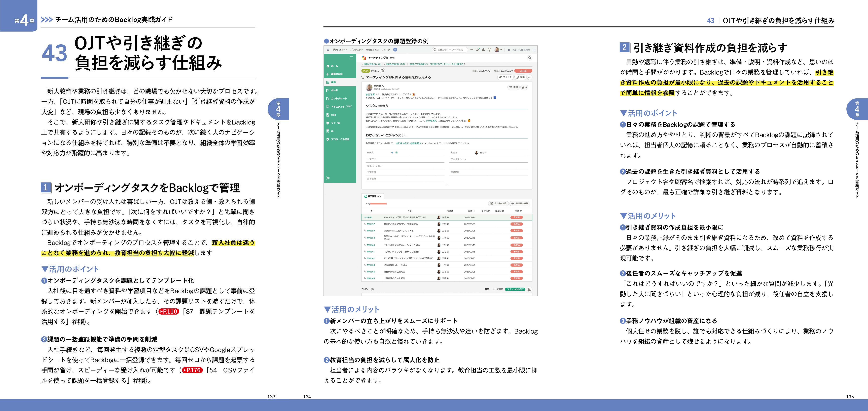
Task: Click the 全体からキーワード検索 search field
Action: click(450, 49)
